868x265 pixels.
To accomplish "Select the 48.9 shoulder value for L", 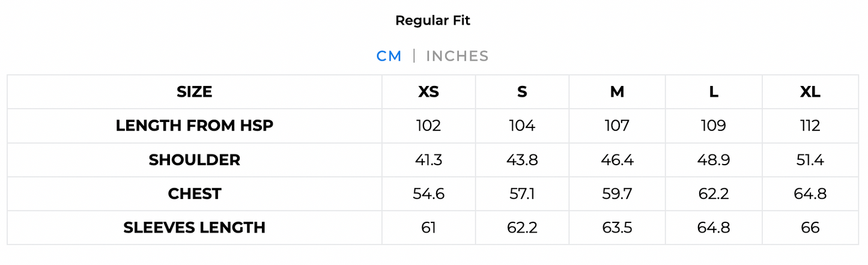I will coord(713,160).
